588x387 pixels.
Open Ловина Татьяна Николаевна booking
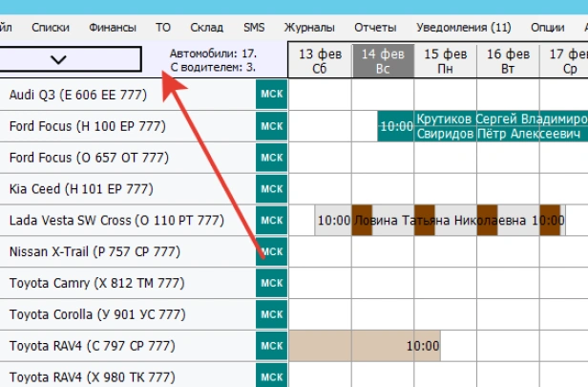[x=439, y=221]
